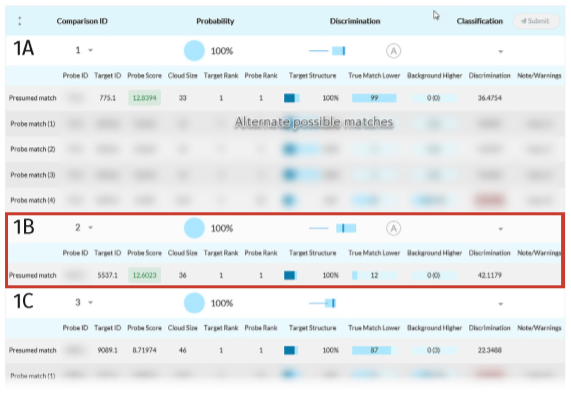Click True Match Lower bar showing 99
This screenshot has height=397, width=571.
click(374, 98)
